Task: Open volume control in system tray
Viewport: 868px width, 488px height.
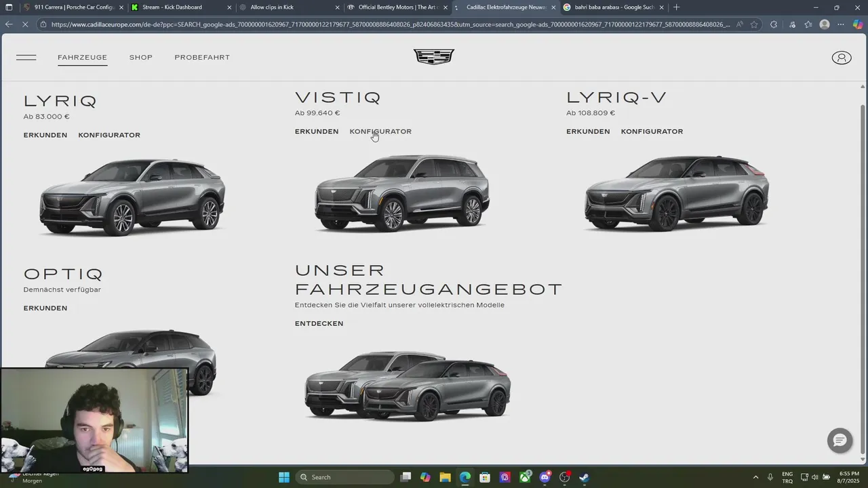Action: (815, 477)
